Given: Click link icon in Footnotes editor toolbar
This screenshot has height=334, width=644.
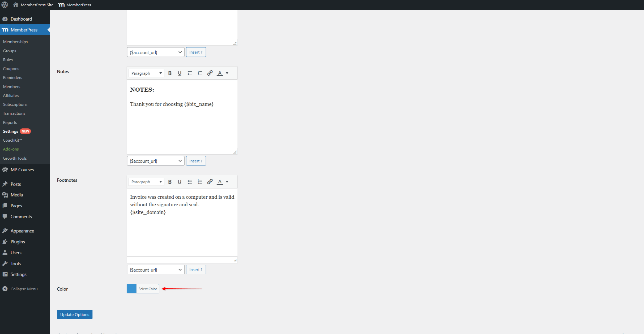Looking at the screenshot, I should pos(210,182).
